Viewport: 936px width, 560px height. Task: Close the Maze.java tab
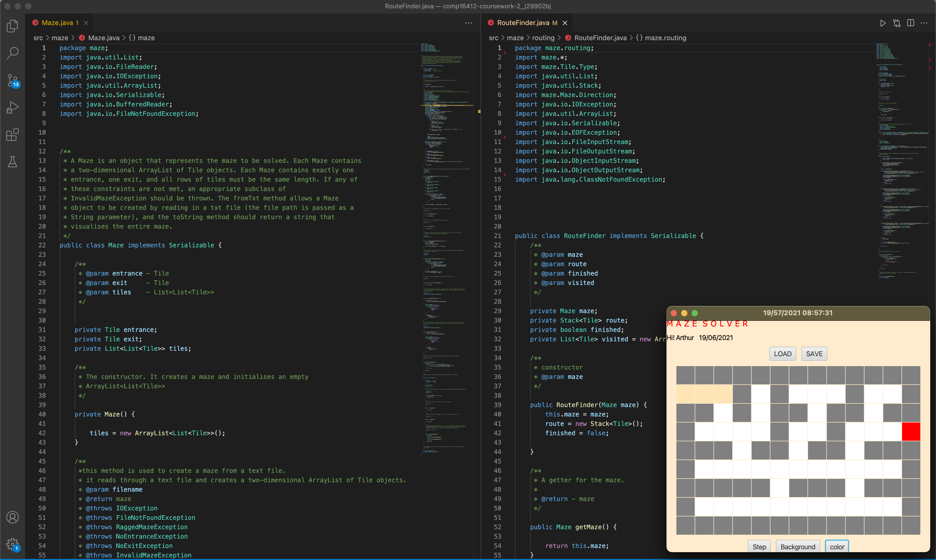point(86,23)
